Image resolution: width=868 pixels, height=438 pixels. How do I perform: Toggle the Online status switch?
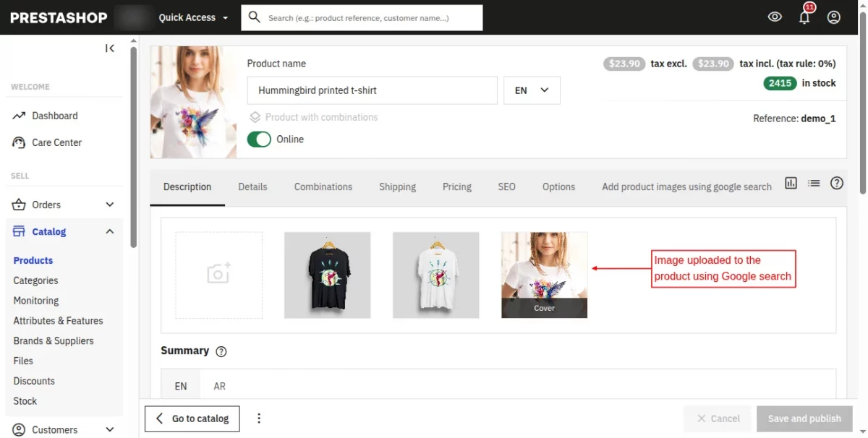pyautogui.click(x=259, y=139)
